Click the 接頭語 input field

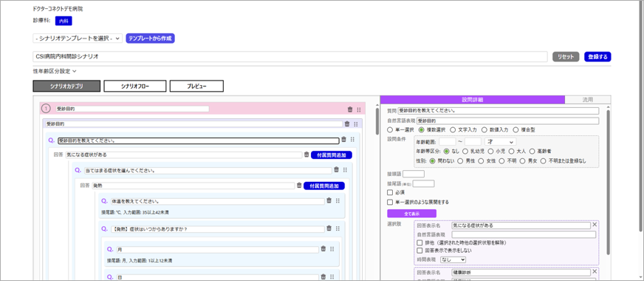coord(414,174)
